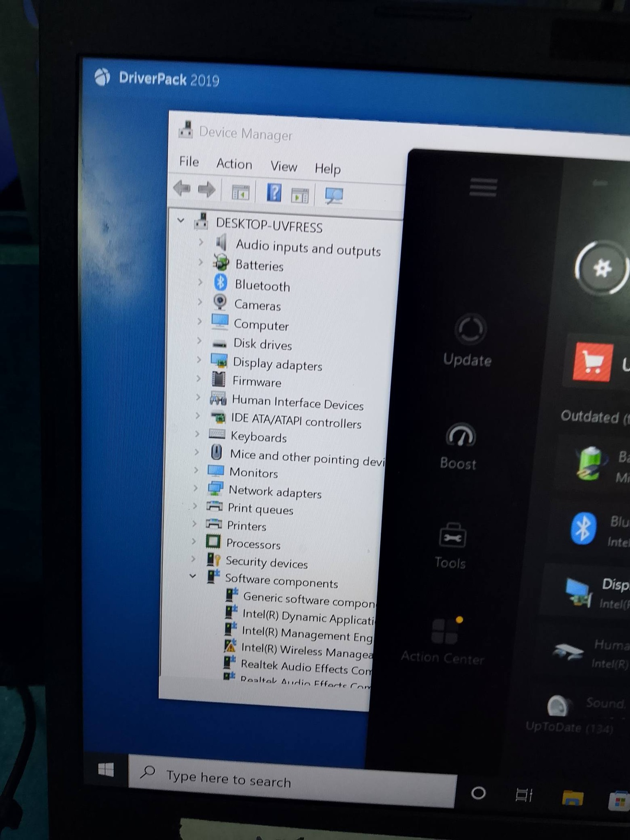Open the Help menu in Device Manager
Image resolution: width=630 pixels, height=840 pixels.
pyautogui.click(x=328, y=169)
